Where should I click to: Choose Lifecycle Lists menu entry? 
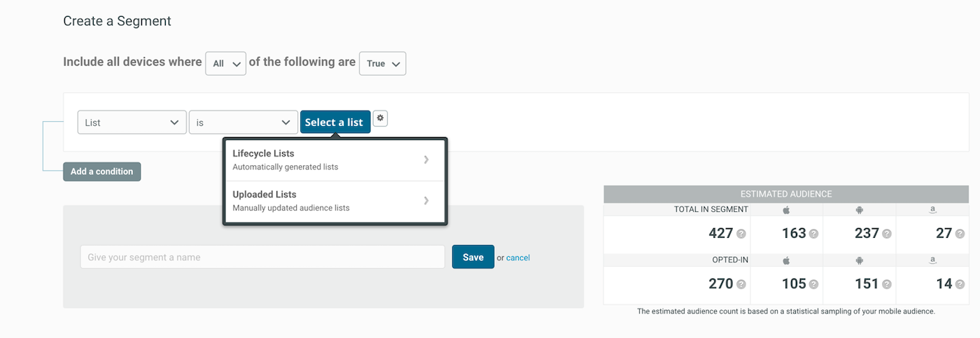point(335,160)
